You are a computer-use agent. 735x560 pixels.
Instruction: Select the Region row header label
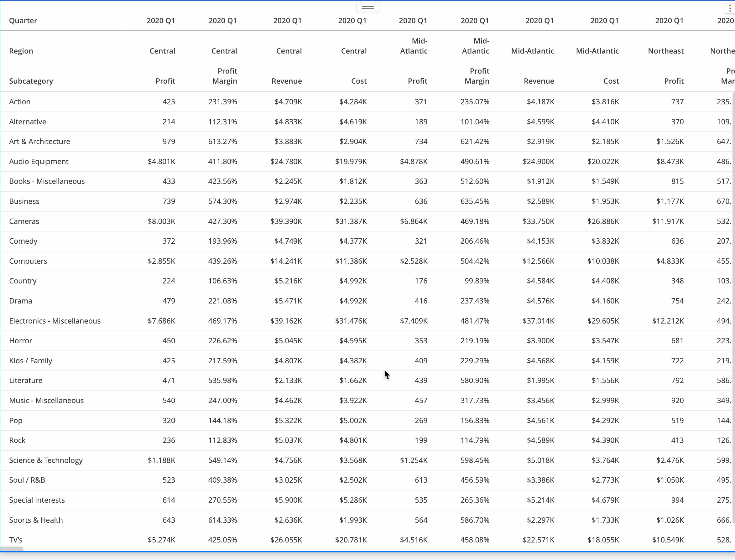tap(21, 51)
